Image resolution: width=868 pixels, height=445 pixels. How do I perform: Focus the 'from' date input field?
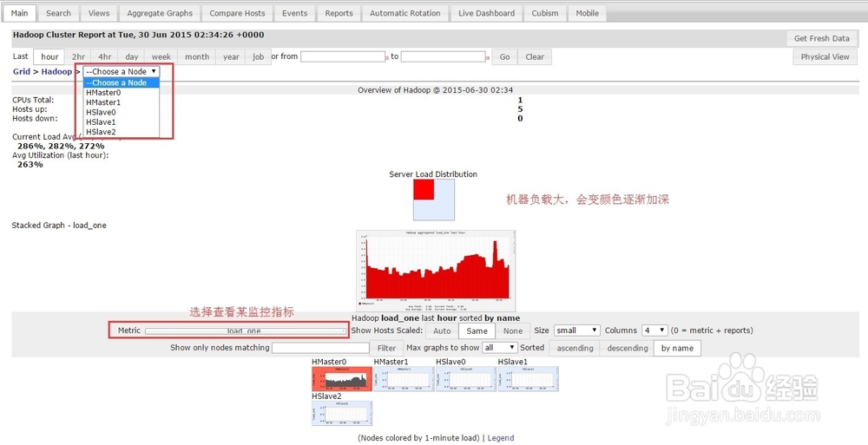click(343, 56)
